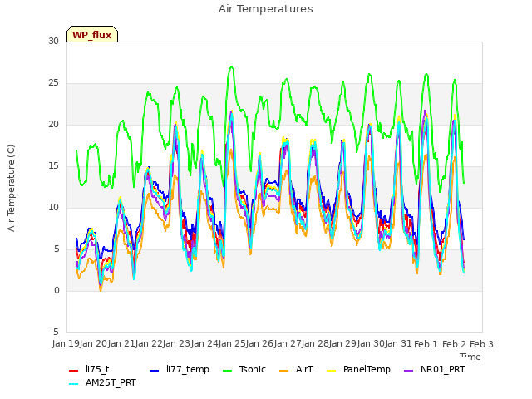This screenshot has width=532, height=399.
Task: Click the -5 y-axis tick label
Action: [55, 332]
